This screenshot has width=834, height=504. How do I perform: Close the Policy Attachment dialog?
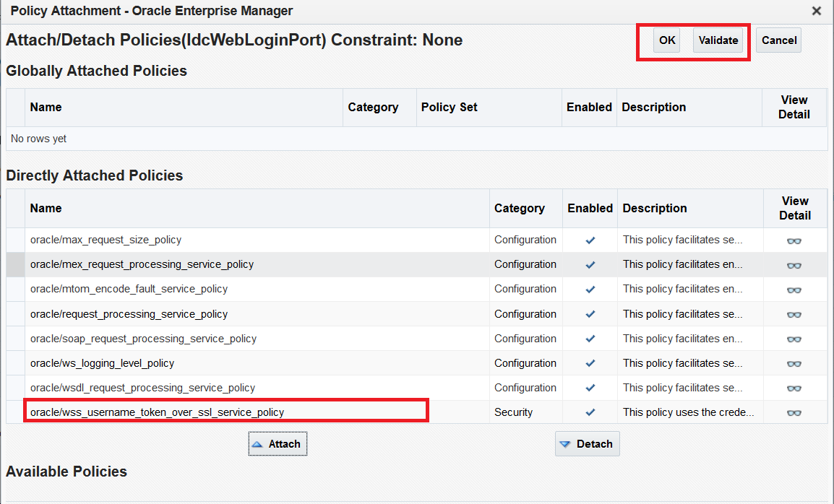click(x=817, y=11)
